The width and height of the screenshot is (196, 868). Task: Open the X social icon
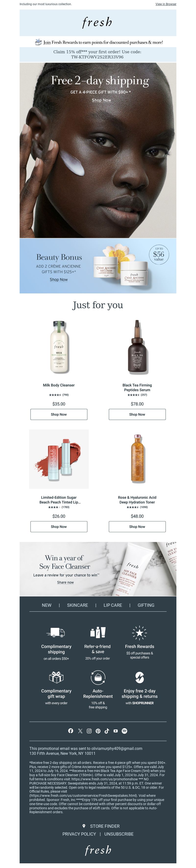coord(80,731)
